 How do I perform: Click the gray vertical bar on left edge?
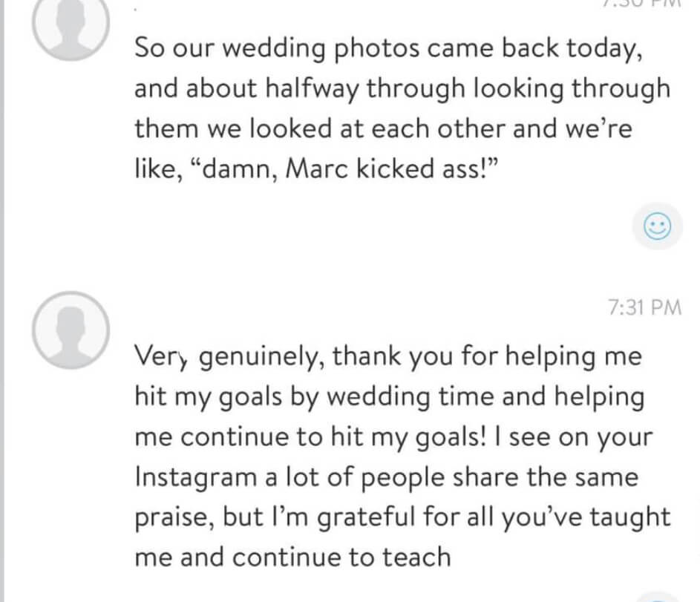click(3, 297)
